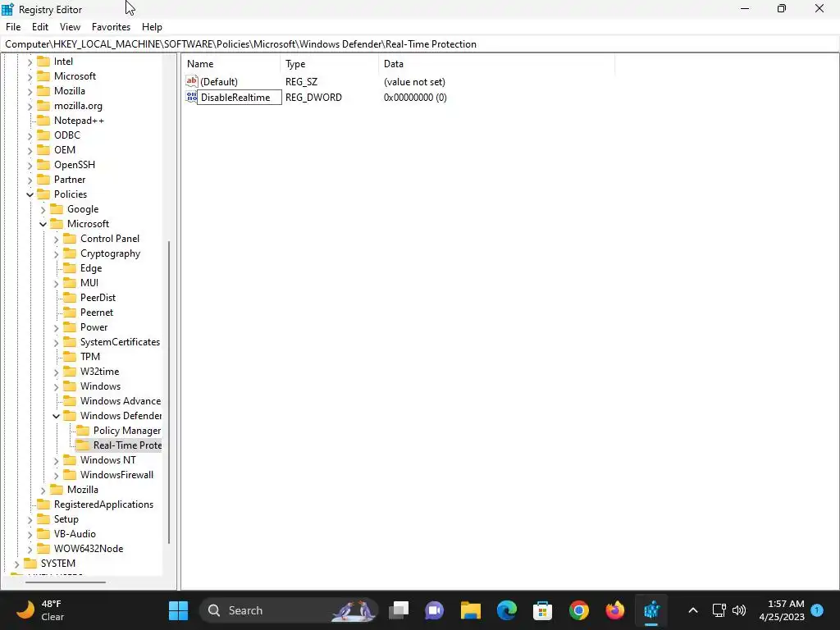
Task: Select the mozilla.org key
Action: [x=78, y=106]
